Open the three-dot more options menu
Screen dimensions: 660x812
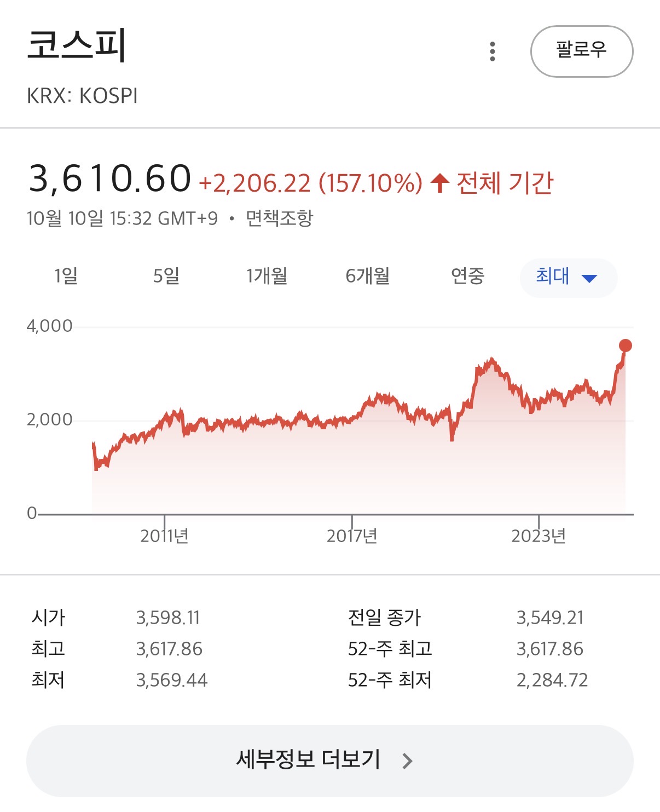click(493, 51)
